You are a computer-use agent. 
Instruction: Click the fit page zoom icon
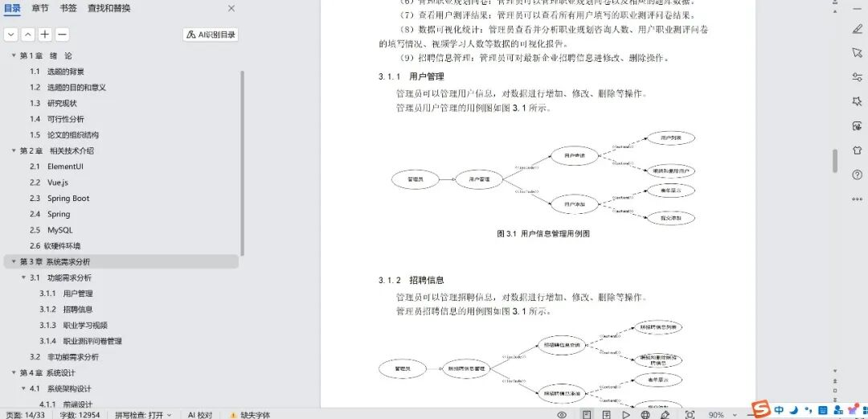coord(690,414)
